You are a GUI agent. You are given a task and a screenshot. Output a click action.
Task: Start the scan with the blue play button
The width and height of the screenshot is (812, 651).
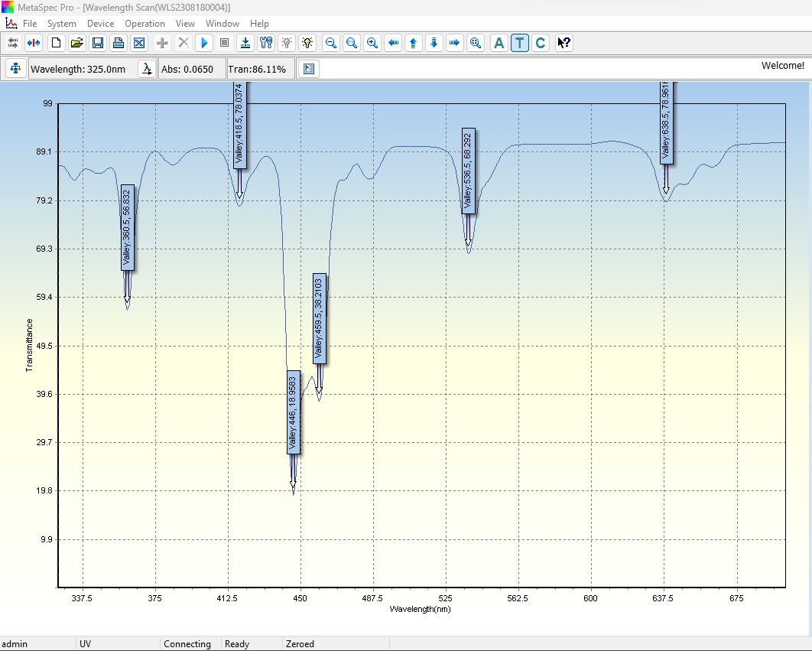[204, 43]
